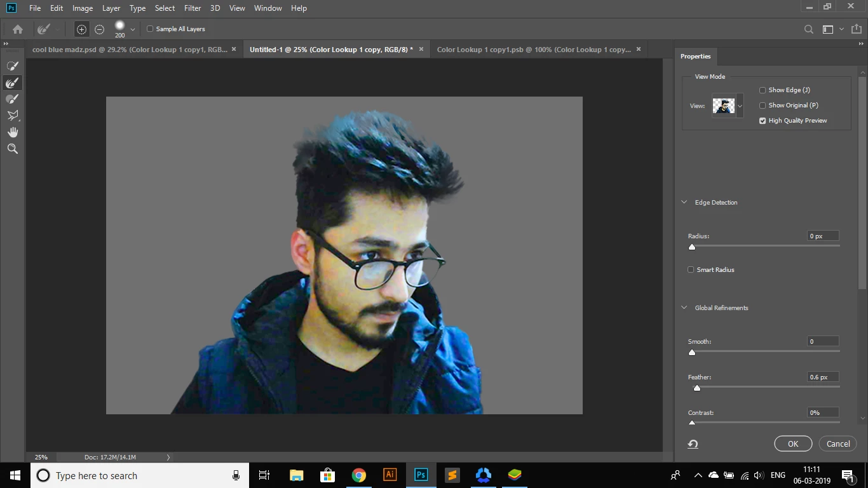Open Windows Start menu
Viewport: 868px width, 488px height.
(x=15, y=475)
